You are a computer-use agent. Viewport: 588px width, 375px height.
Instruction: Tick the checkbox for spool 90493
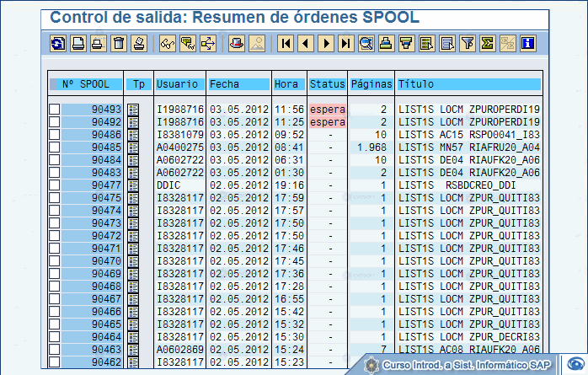pos(55,109)
